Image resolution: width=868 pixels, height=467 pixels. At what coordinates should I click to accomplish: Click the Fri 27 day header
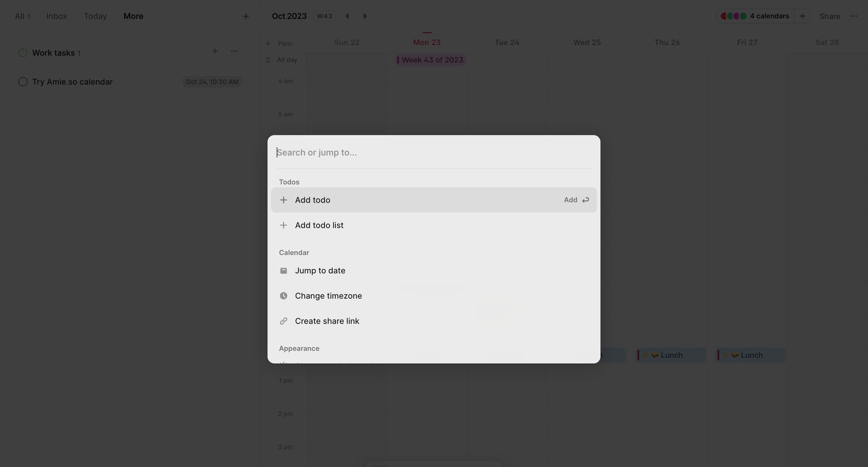(x=747, y=42)
